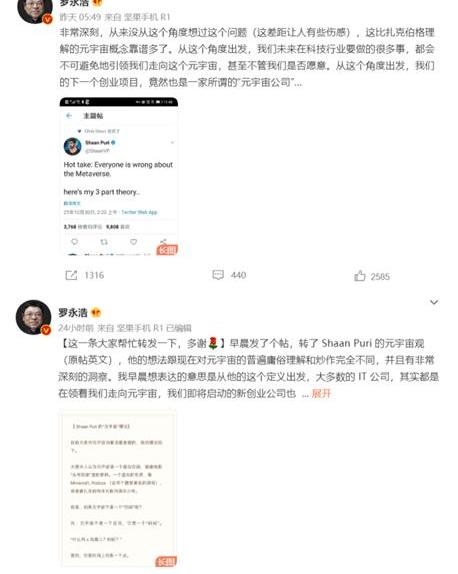Click the 24小时前 timestamp of second post
Image resolution: width=458 pixels, height=574 pixels.
click(76, 328)
